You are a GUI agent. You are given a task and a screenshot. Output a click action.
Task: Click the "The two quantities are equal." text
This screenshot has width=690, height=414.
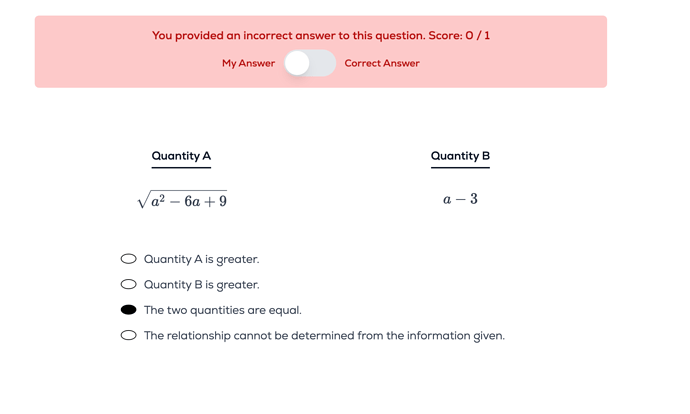point(222,310)
